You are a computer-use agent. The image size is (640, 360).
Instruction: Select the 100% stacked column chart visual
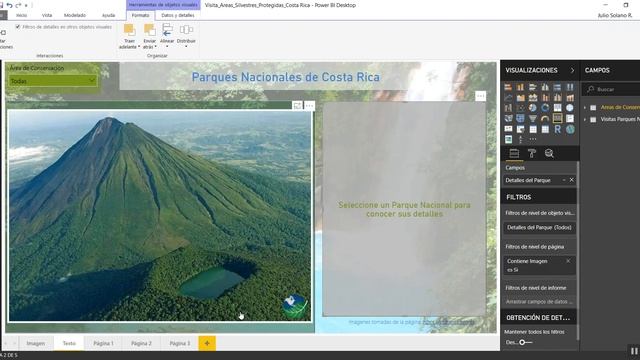click(570, 87)
